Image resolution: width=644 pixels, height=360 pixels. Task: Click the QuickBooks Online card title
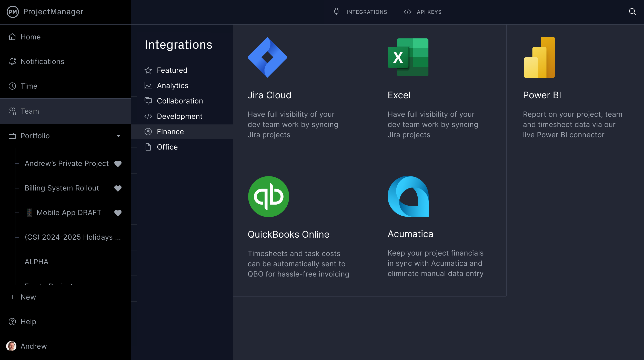pos(288,235)
